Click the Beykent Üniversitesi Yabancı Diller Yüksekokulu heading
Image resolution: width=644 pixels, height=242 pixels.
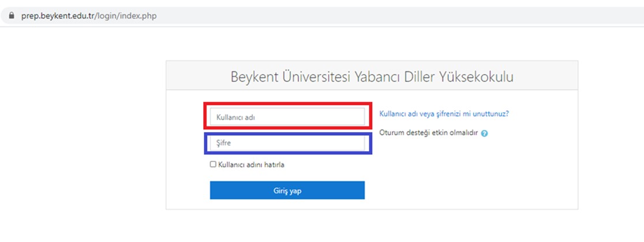[372, 76]
